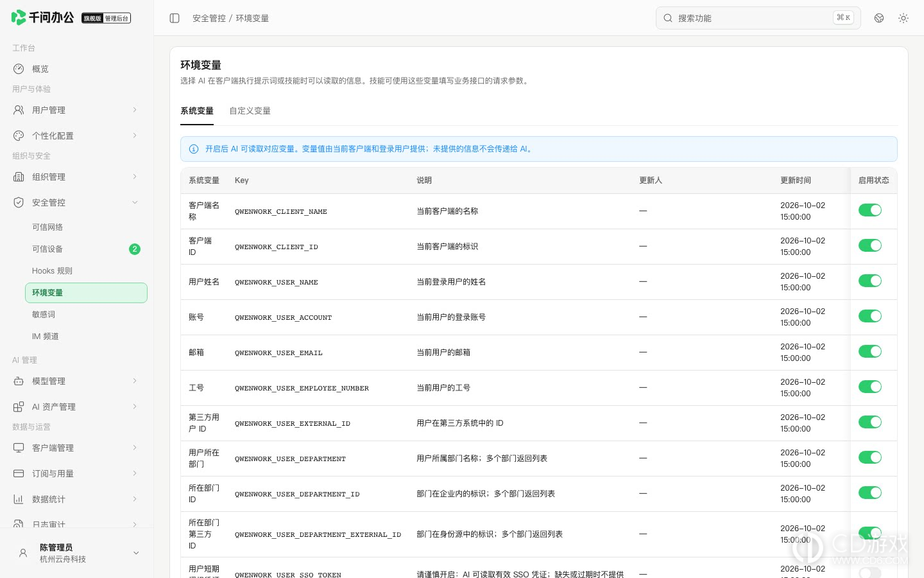
Task: Toggle the QWENWORK_USER_EXTERNAL_ID switch
Action: coord(870,422)
